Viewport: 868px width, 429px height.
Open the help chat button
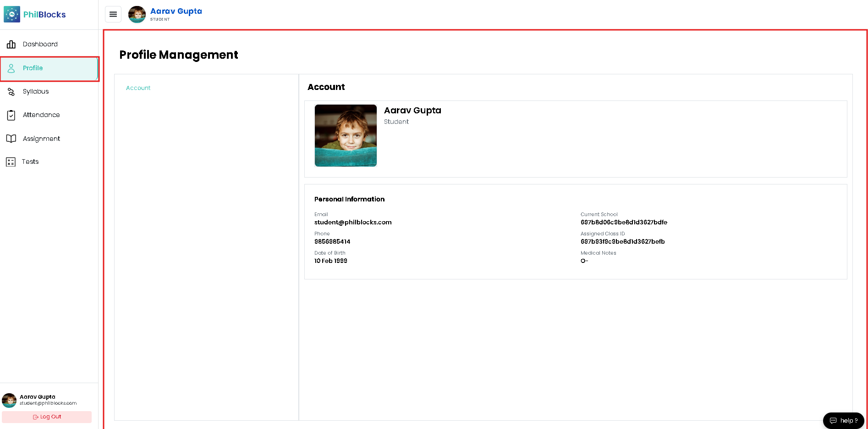[x=843, y=420]
